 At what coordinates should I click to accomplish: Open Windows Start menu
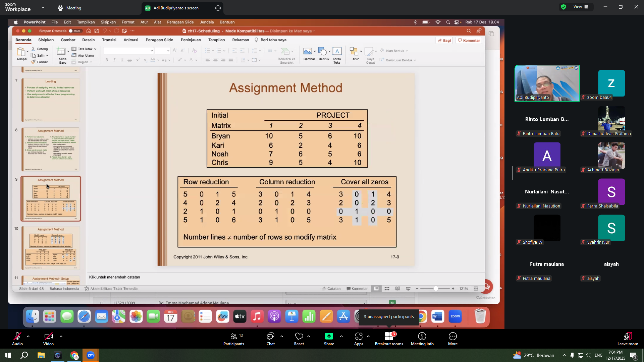[8, 355]
